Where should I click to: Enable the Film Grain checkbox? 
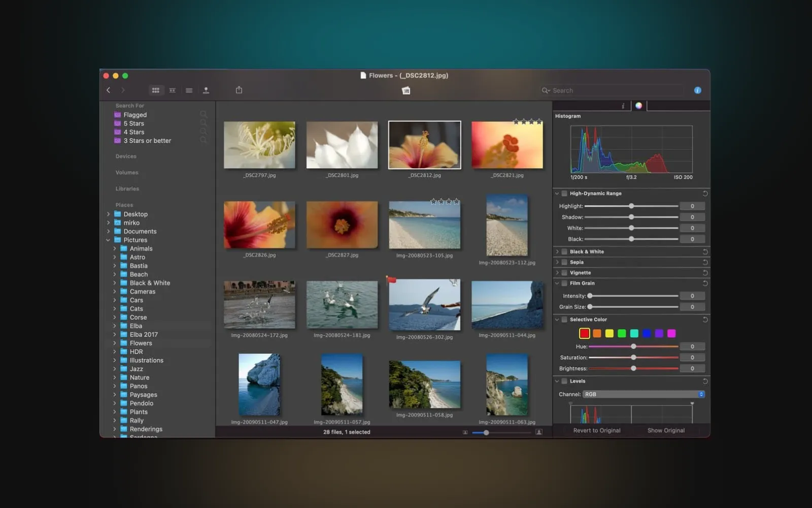pyautogui.click(x=564, y=283)
